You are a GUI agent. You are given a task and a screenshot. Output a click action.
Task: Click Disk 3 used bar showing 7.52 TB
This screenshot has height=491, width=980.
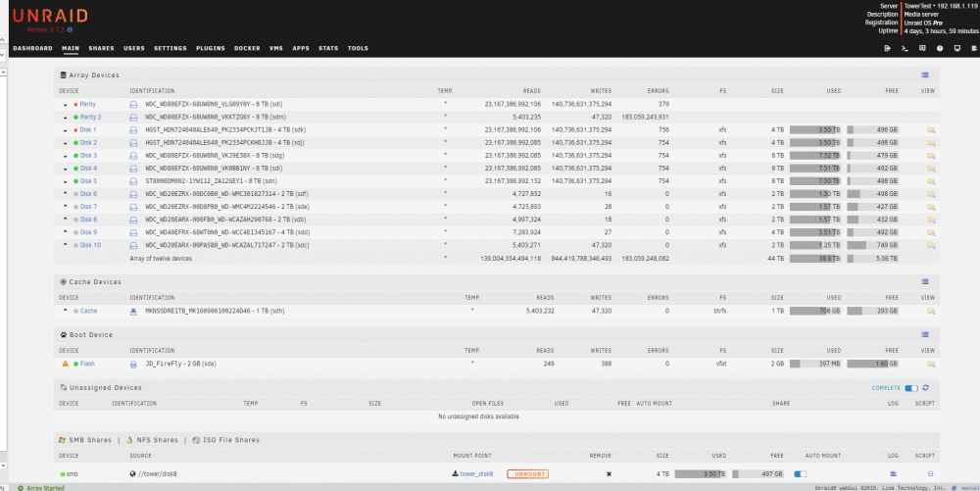tap(815, 156)
